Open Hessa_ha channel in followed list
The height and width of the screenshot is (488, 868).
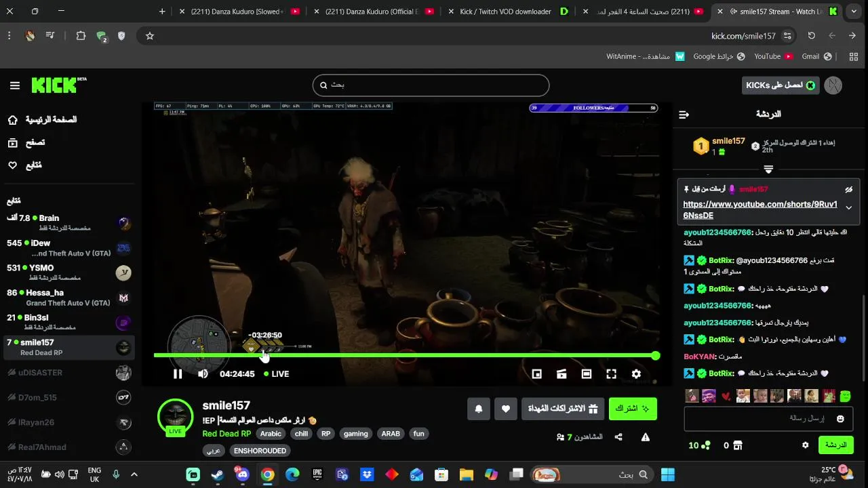[x=68, y=298]
